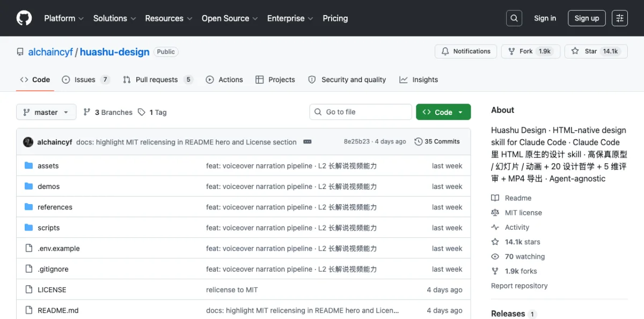The image size is (644, 319).
Task: Switch to the Issues tab
Action: pyautogui.click(x=86, y=79)
